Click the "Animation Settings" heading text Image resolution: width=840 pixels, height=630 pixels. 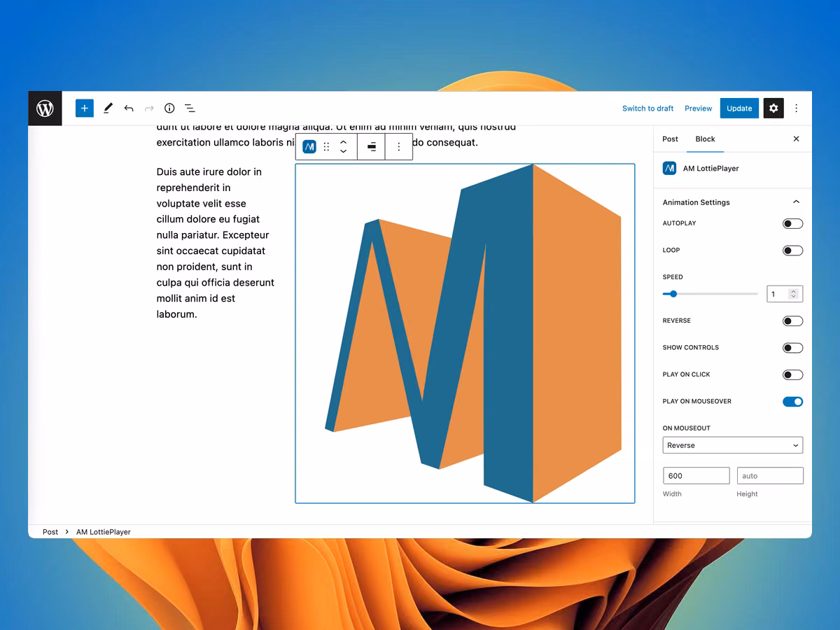tap(696, 202)
